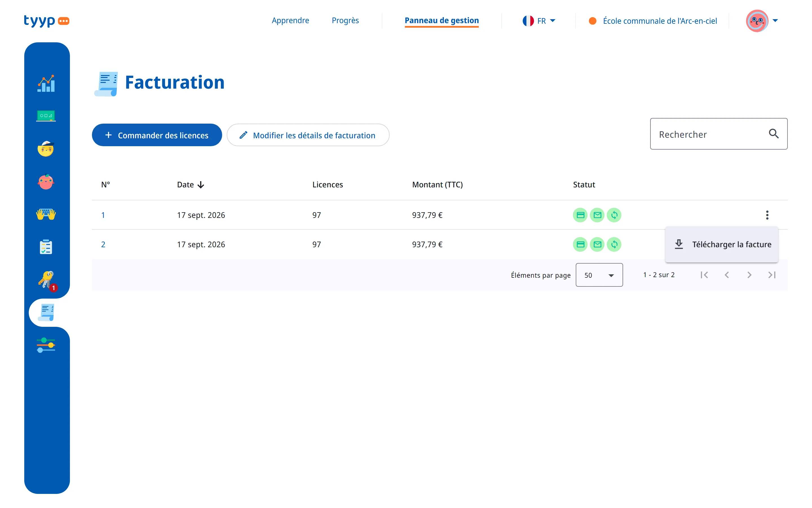This screenshot has height=508, width=812.
Task: Go to the Apprendre tab
Action: point(290,21)
